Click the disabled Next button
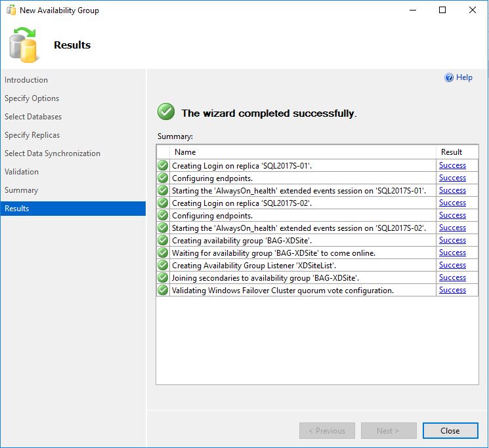The height and width of the screenshot is (448, 489). (389, 430)
